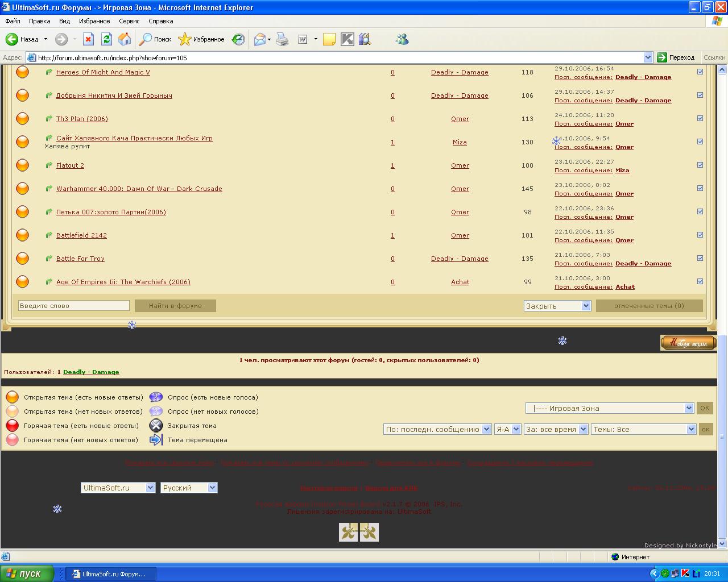The width and height of the screenshot is (728, 582).
Task: Open the Поиск search toolbar button
Action: [156, 39]
